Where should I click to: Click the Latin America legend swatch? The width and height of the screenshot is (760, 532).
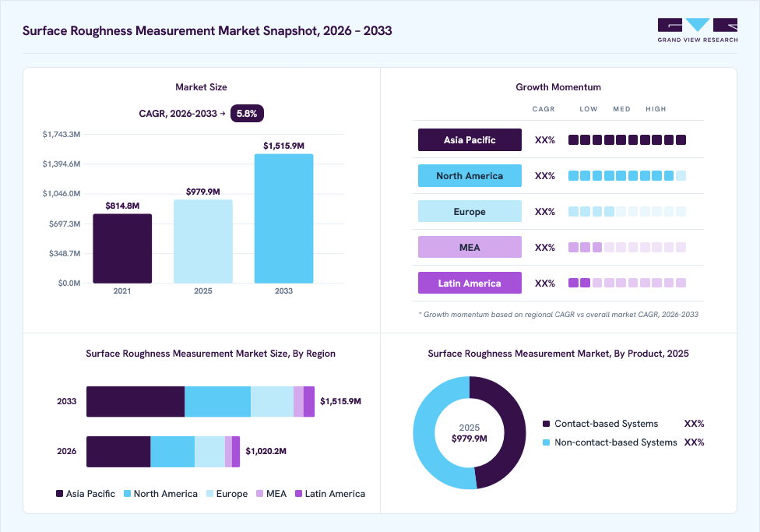pyautogui.click(x=298, y=494)
